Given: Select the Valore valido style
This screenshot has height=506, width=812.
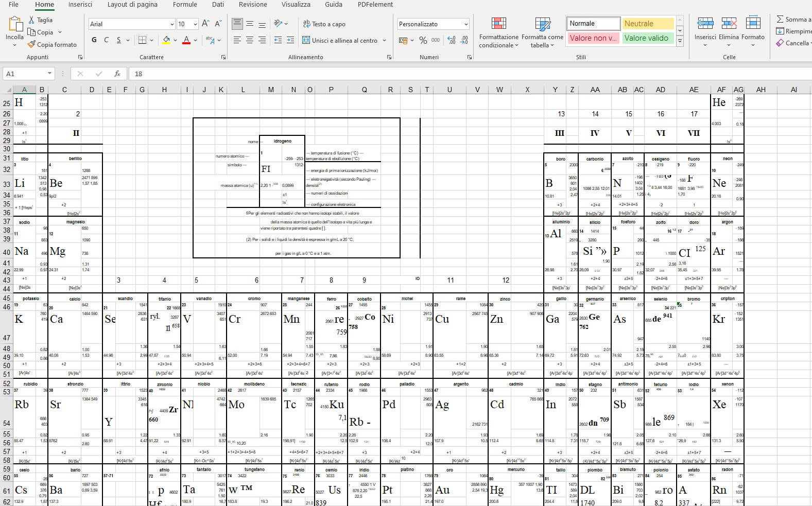Looking at the screenshot, I should point(648,38).
